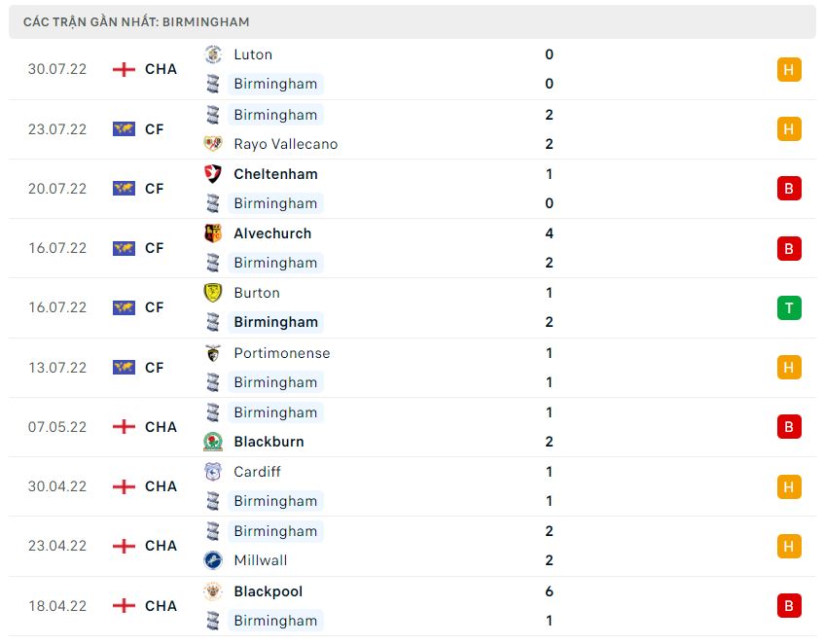Click the Burton club crest icon
Image resolution: width=824 pixels, height=644 pixels.
click(213, 293)
